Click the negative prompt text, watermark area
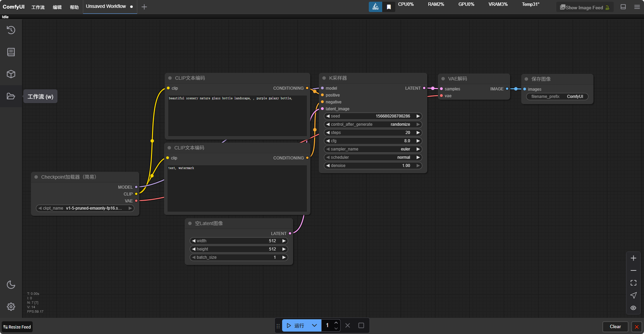644x334 pixels. pos(237,189)
